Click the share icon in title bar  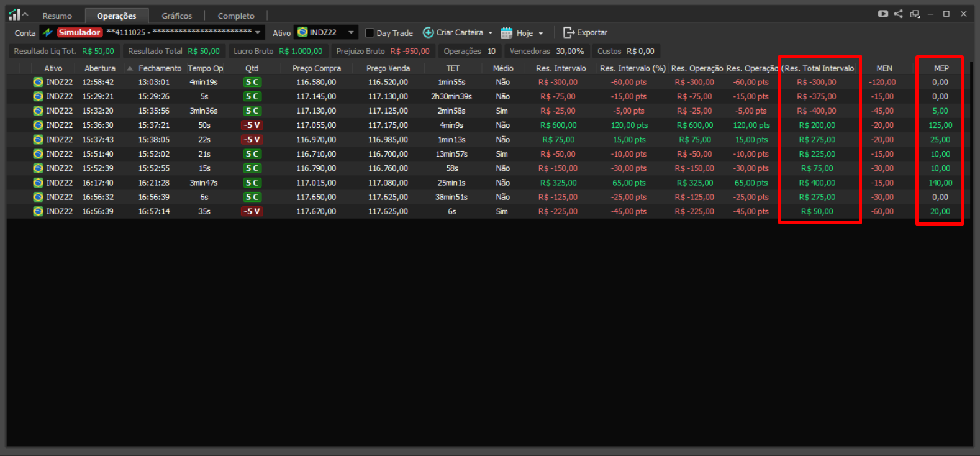pos(899,14)
